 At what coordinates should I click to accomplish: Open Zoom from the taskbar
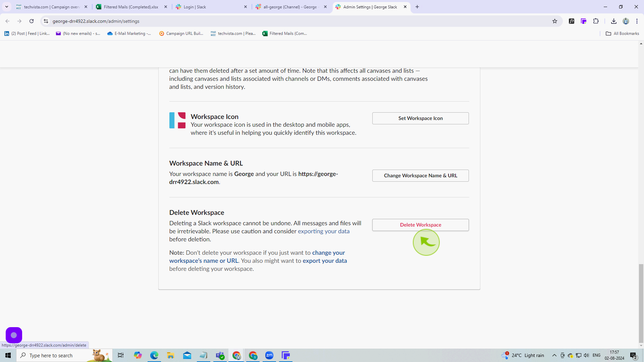[x=269, y=355]
